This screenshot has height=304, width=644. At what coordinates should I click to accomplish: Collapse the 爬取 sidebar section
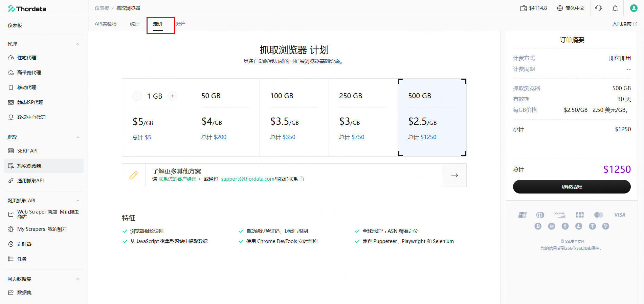click(78, 137)
